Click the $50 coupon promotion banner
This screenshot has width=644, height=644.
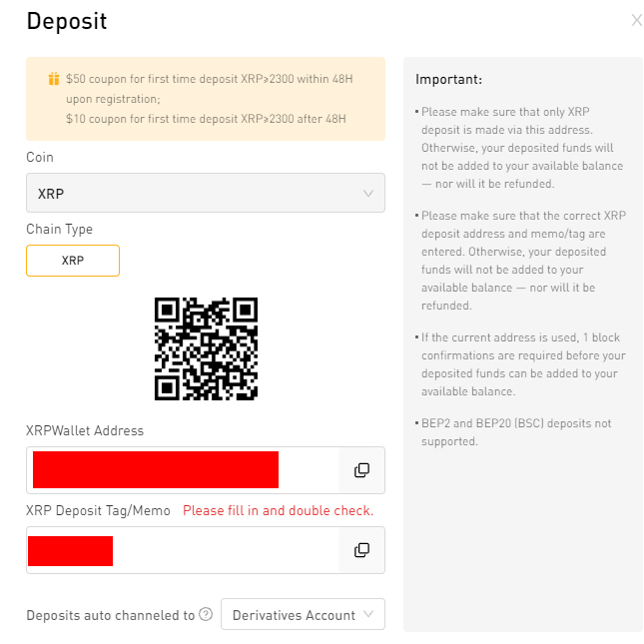[206, 99]
